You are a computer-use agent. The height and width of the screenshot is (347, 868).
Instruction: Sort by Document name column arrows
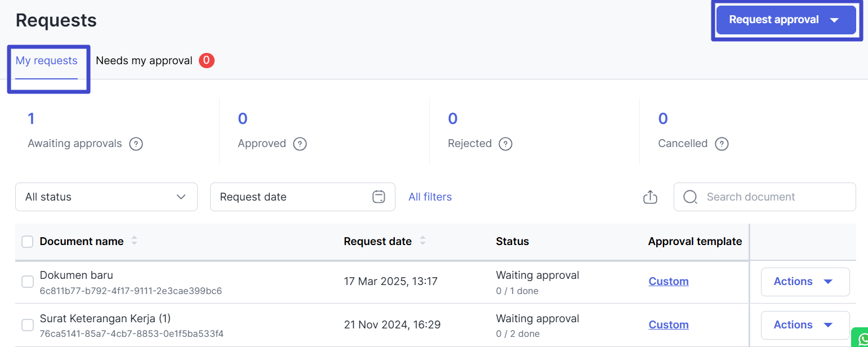point(134,241)
